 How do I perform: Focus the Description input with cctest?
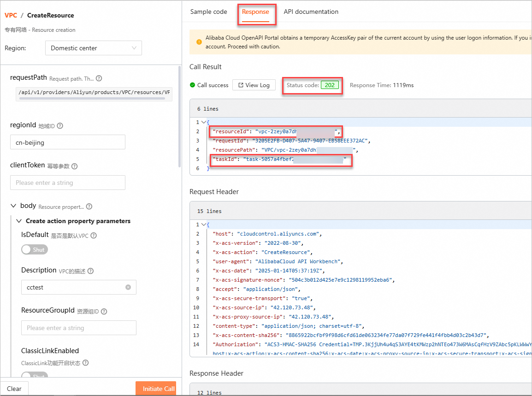click(x=79, y=287)
